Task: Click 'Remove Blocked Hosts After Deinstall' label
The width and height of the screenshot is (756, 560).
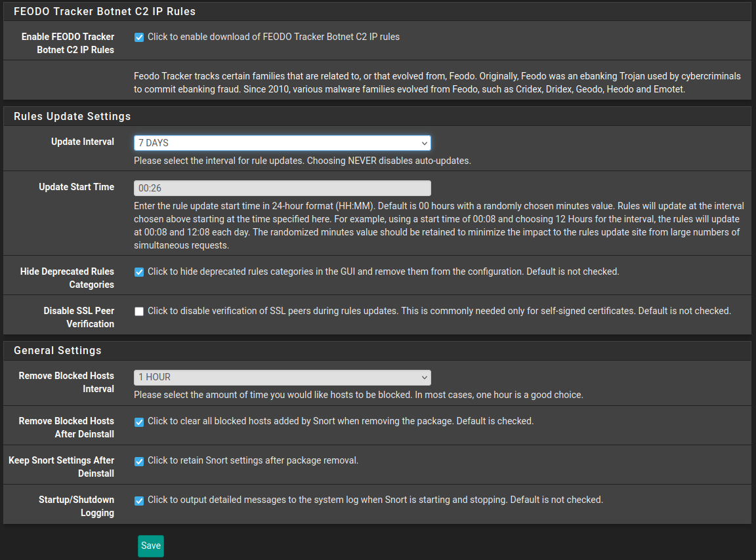Action: [66, 428]
